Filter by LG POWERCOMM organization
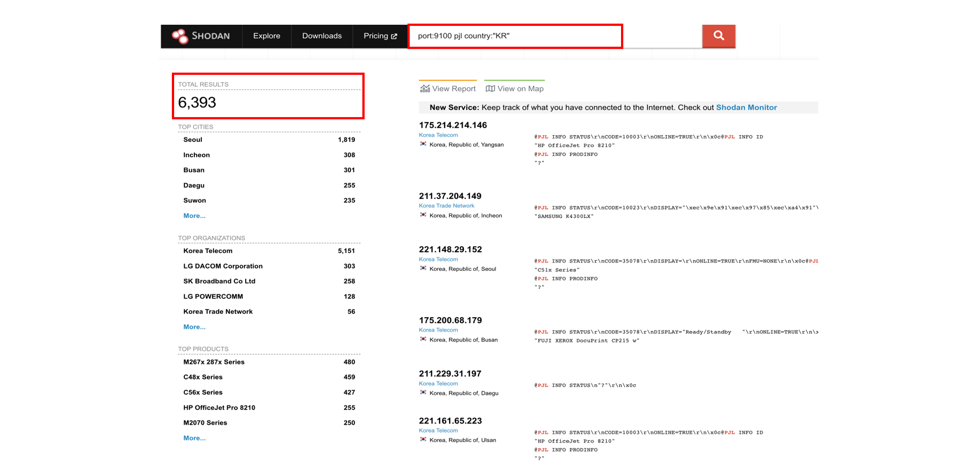980x468 pixels. [213, 296]
